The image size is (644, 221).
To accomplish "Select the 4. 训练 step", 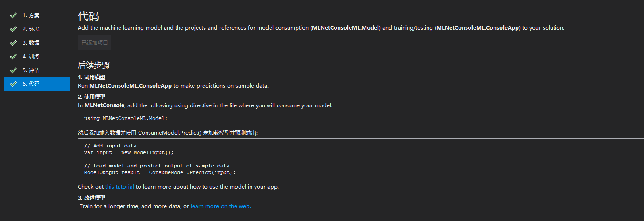I will point(37,57).
